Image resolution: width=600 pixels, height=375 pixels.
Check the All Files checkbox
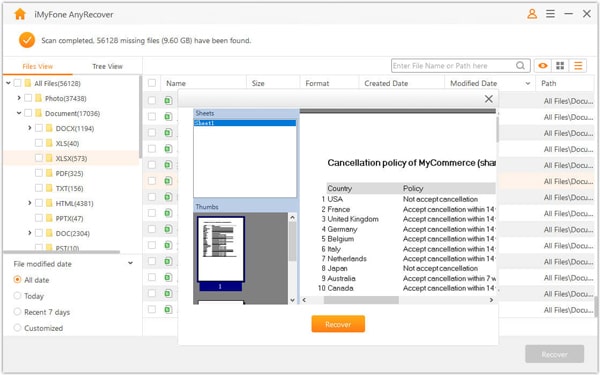click(17, 83)
